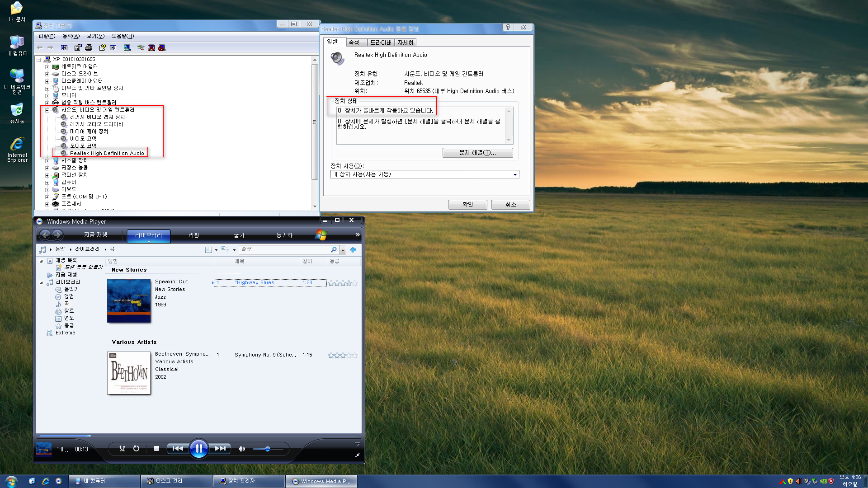Select Realtek High Definition Audio in device tree
Image resolution: width=868 pixels, height=488 pixels.
point(107,153)
